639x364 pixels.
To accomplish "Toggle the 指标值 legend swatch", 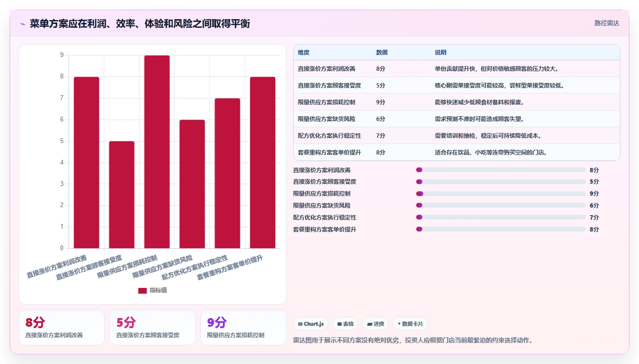I will tap(143, 290).
